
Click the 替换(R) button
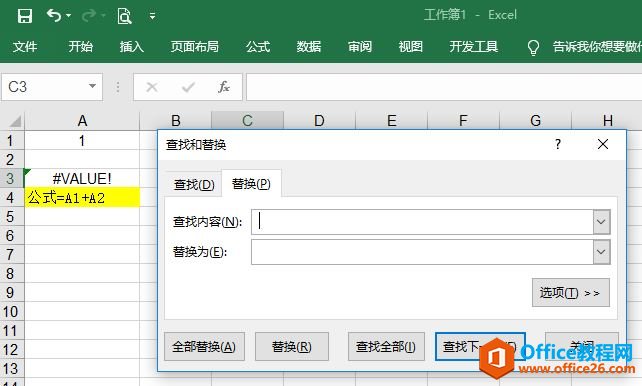tap(292, 347)
